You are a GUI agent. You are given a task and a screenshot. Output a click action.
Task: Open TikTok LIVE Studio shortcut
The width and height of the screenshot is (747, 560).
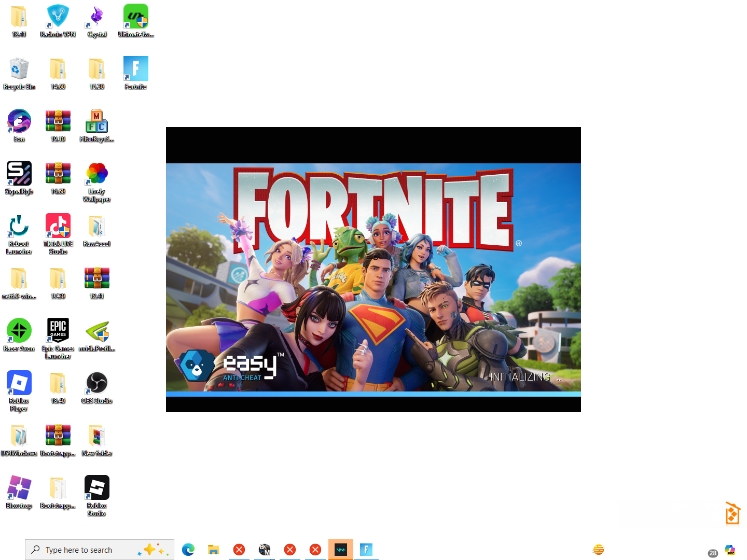point(58,234)
